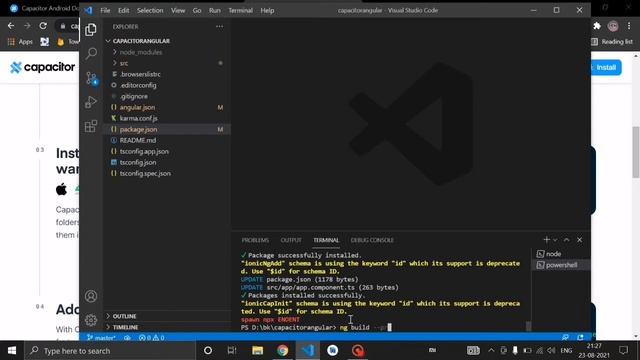640x360 pixels.
Task: Open Source Control view with badge
Action: pyautogui.click(x=91, y=78)
